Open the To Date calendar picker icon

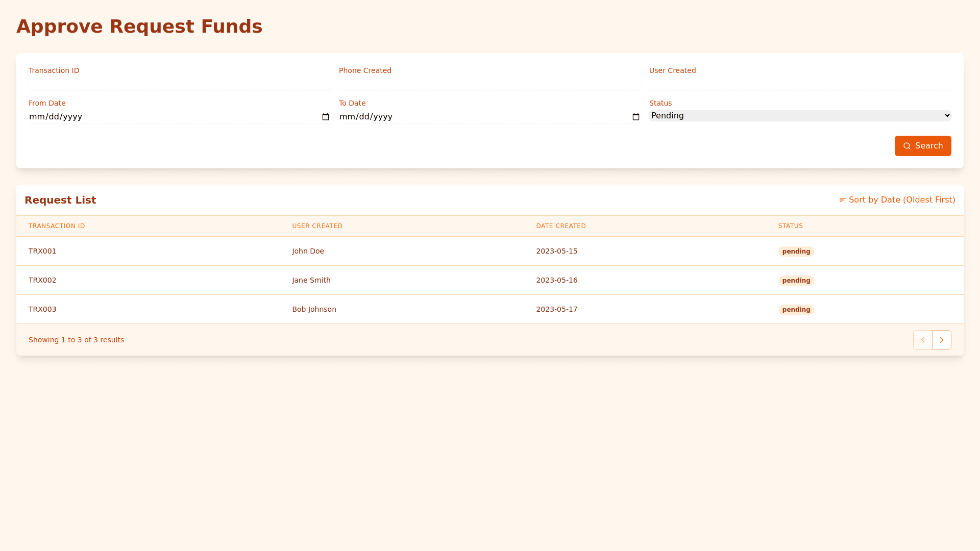click(636, 117)
